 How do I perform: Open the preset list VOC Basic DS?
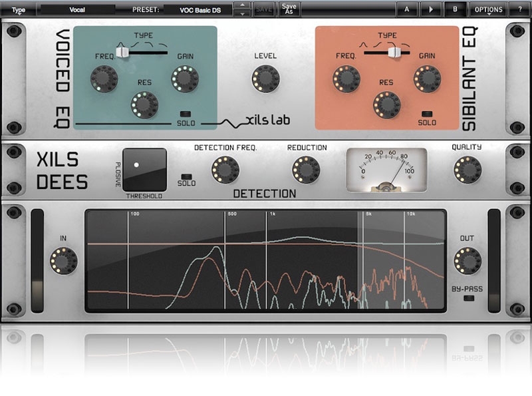[x=198, y=10]
